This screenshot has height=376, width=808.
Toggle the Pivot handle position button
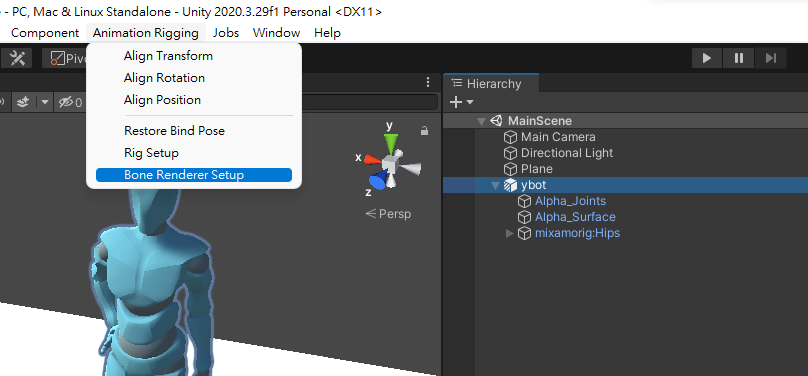[x=66, y=58]
